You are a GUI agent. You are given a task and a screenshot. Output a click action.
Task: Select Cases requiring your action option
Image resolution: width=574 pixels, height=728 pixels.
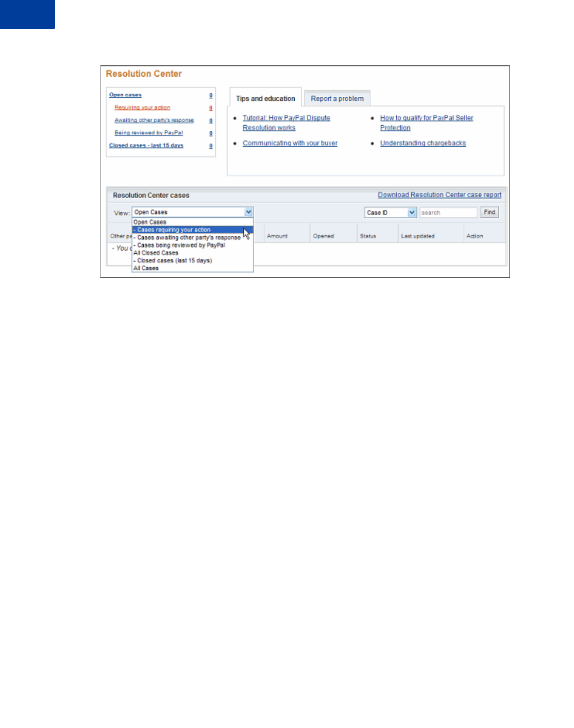click(x=193, y=230)
